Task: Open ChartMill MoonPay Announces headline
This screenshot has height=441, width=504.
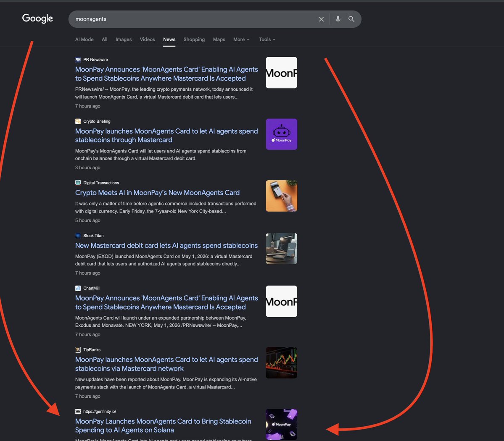Action: (x=166, y=302)
